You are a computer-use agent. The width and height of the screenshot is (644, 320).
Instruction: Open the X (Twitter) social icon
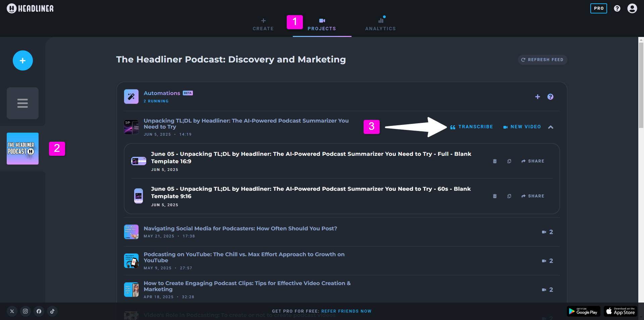point(12,311)
